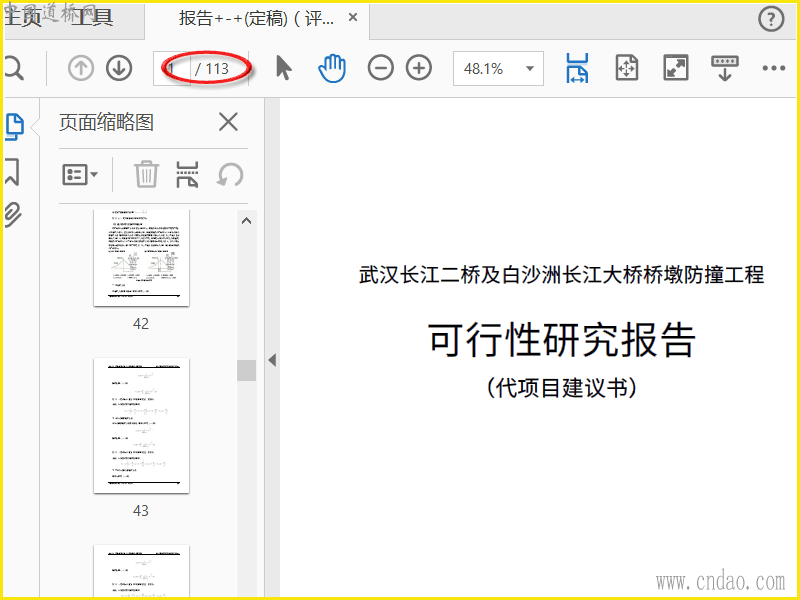Image resolution: width=800 pixels, height=600 pixels.
Task: Fit one full page in view
Action: [x=627, y=68]
